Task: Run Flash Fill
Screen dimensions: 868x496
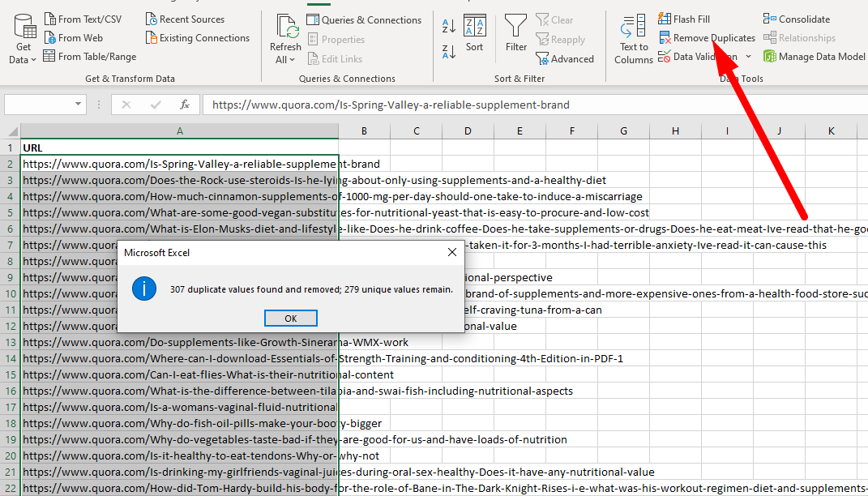Action: [x=684, y=19]
